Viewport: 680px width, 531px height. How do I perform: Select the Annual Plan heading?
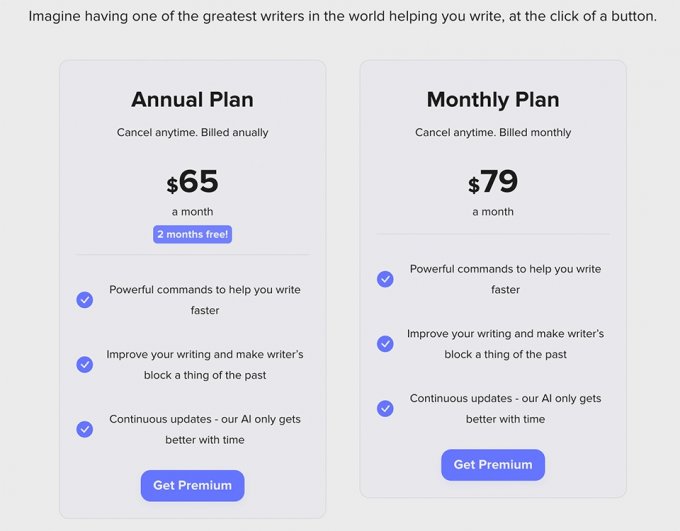click(192, 100)
